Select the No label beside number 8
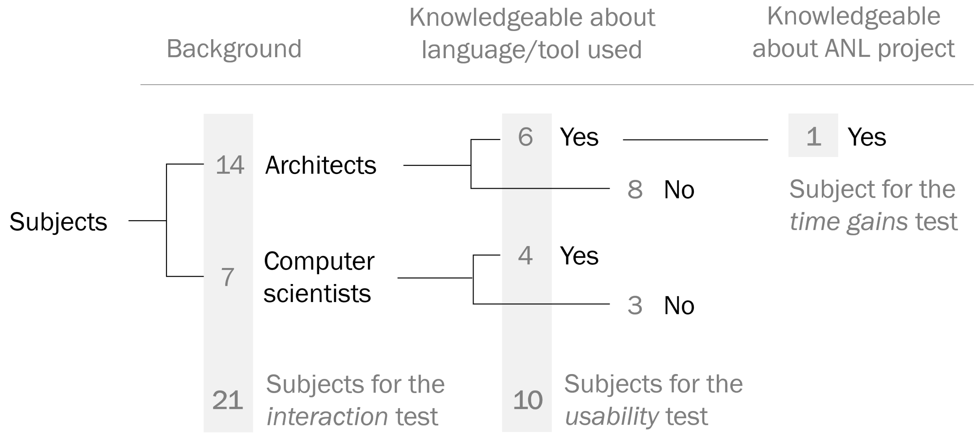The height and width of the screenshot is (440, 980). coord(679,189)
